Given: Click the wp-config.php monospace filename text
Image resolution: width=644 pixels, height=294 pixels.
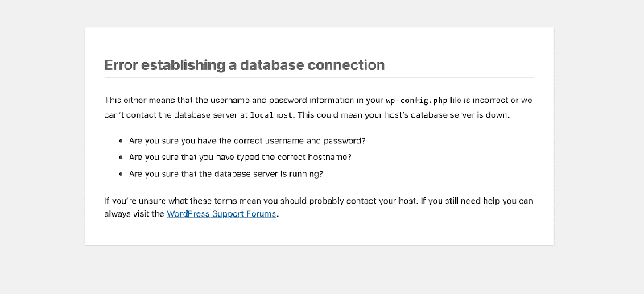Looking at the screenshot, I should tap(416, 101).
